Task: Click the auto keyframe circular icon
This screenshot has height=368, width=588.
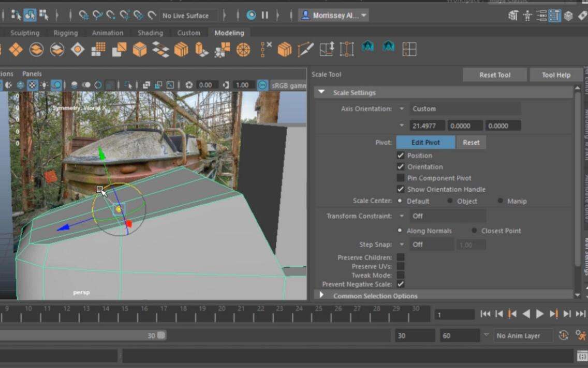Action: point(563,335)
